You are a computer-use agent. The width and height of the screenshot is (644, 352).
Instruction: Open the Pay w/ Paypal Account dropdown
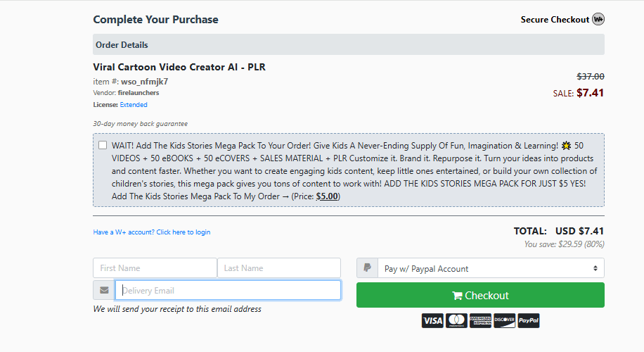tap(491, 268)
